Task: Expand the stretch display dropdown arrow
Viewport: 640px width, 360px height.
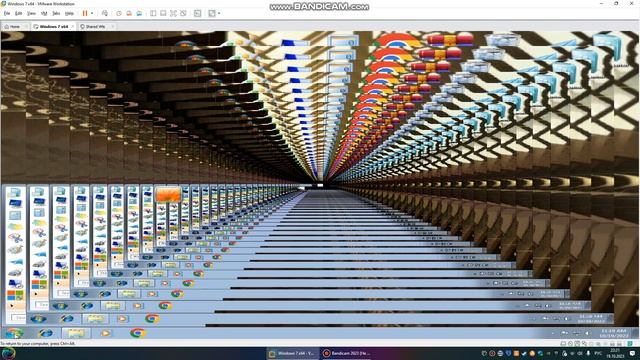Action: pos(219,13)
